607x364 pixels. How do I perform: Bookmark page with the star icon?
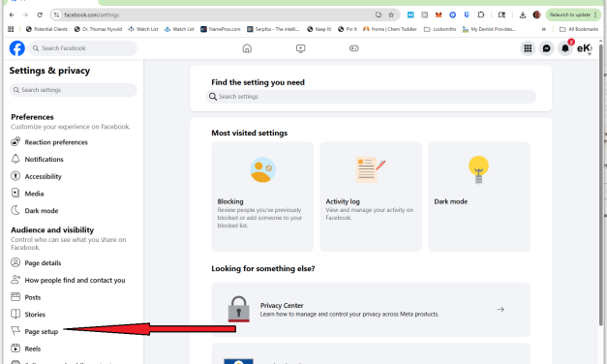pos(391,15)
